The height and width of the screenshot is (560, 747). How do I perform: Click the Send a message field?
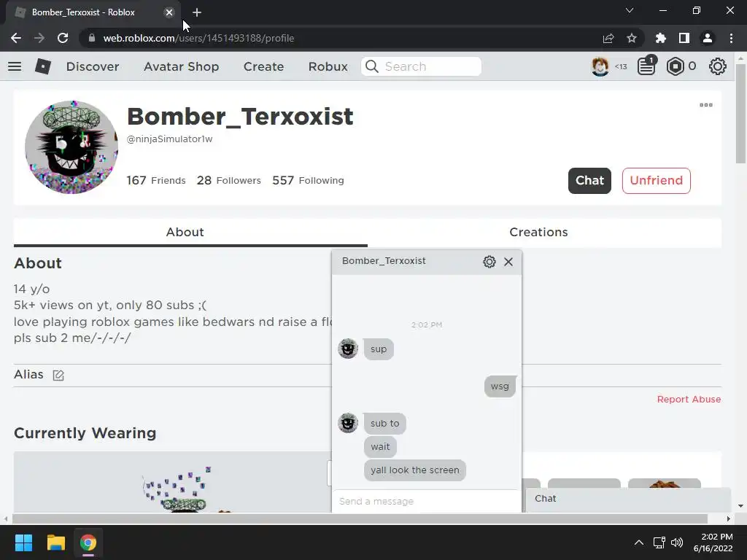(426, 502)
